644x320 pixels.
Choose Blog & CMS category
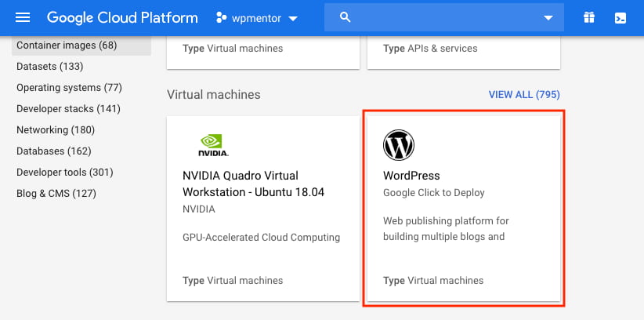click(x=56, y=193)
